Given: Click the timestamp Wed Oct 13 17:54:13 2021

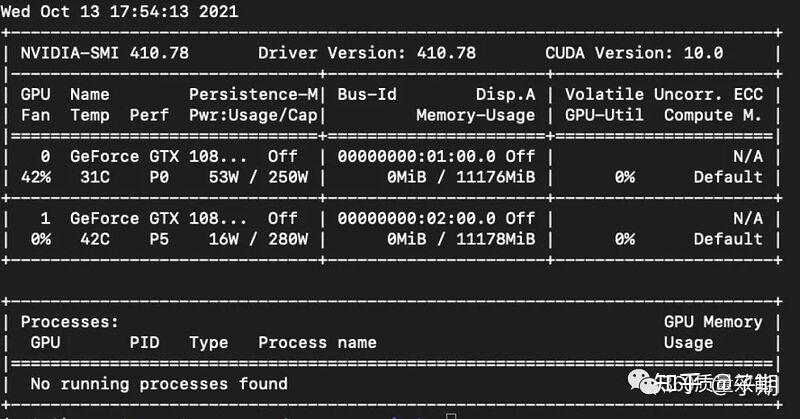Looking at the screenshot, I should point(119,11).
